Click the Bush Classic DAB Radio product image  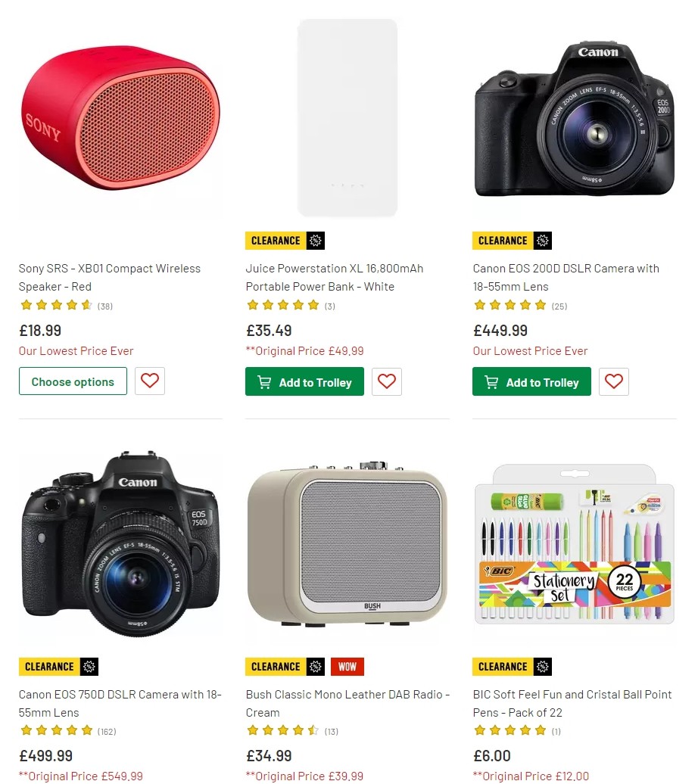[x=347, y=550]
